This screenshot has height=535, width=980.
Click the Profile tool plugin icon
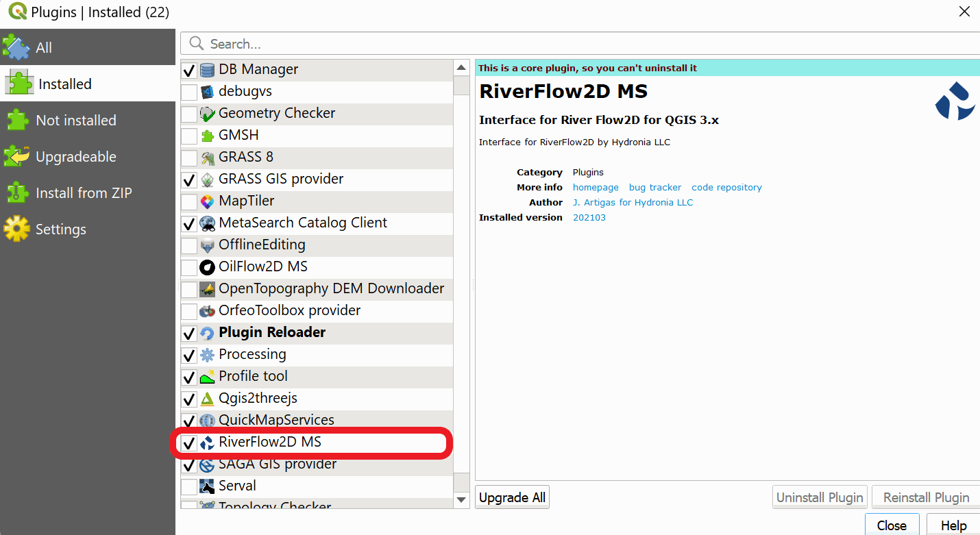[207, 377]
